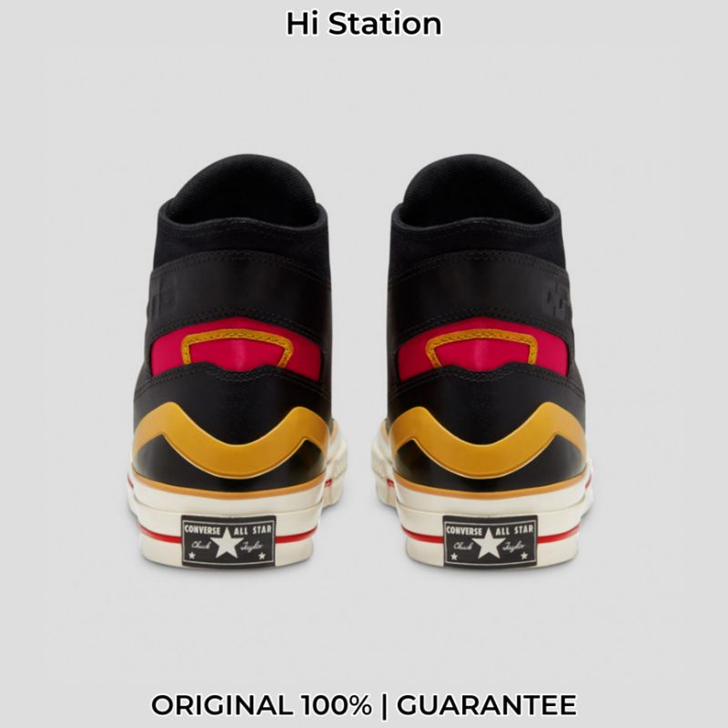Click the star on the left heel patch
Screen dimensions: 728x728
click(x=227, y=542)
